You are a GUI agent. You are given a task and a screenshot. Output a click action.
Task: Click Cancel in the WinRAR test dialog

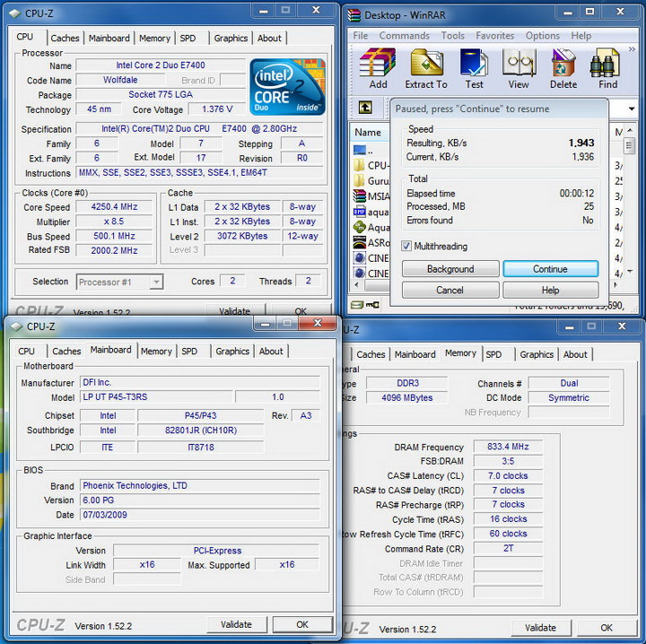pos(450,291)
